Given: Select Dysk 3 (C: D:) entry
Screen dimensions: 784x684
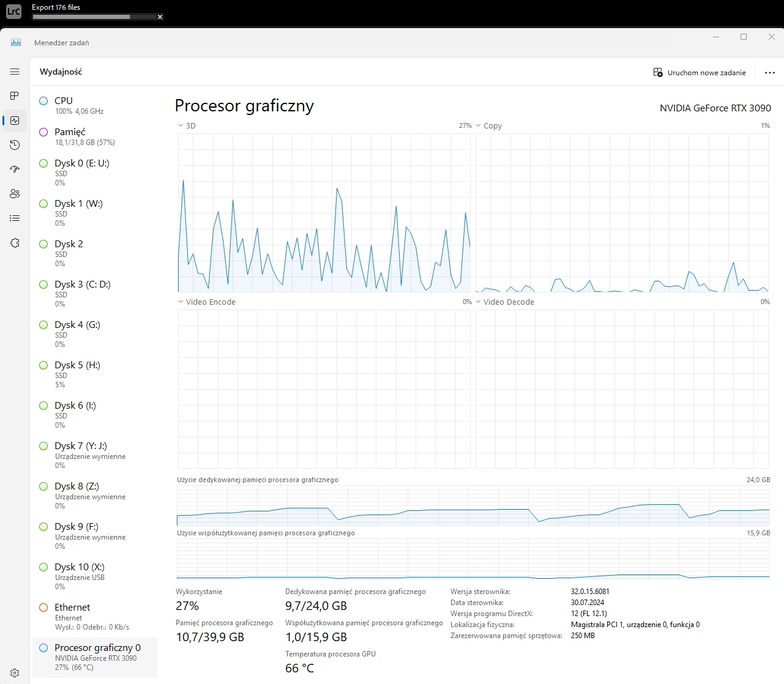Looking at the screenshot, I should [94, 294].
